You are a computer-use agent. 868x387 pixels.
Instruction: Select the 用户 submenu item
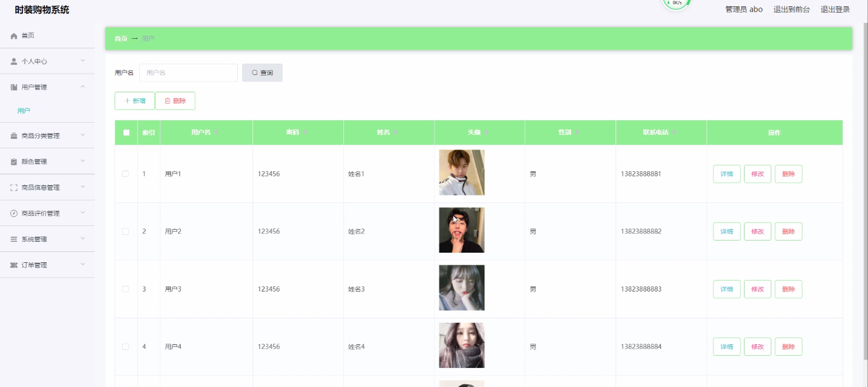tap(24, 111)
